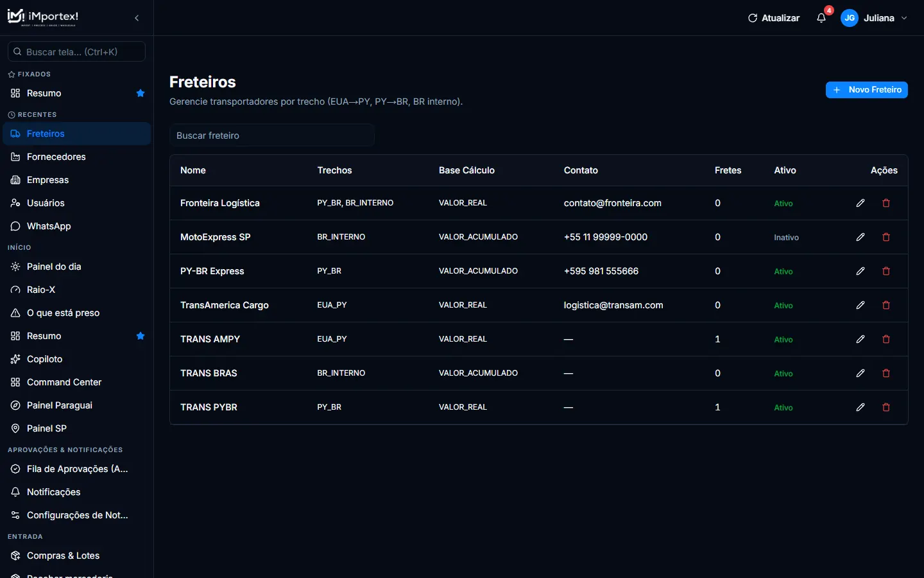Open Compras & Lotes in the sidebar
Viewport: 924px width, 578px height.
coord(77,556)
